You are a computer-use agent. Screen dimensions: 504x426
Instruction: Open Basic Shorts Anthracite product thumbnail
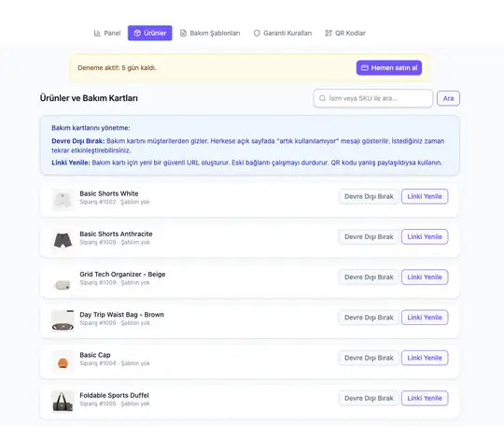pyautogui.click(x=63, y=240)
